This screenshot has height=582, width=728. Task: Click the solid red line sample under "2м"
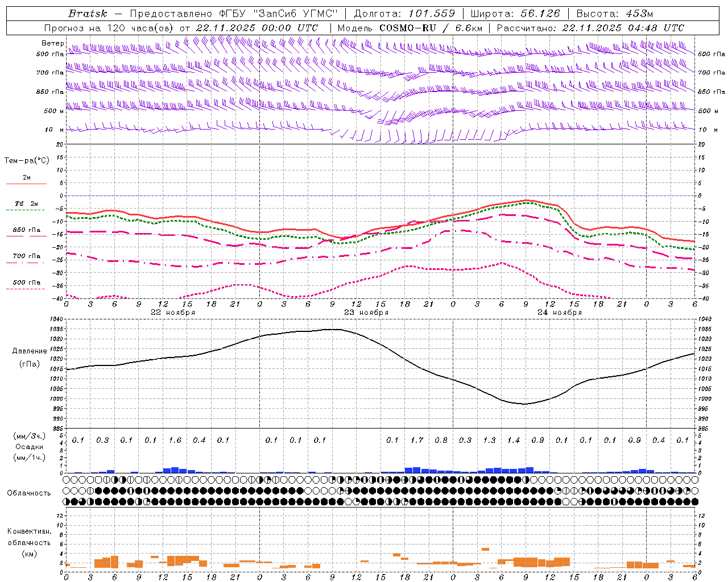26,184
